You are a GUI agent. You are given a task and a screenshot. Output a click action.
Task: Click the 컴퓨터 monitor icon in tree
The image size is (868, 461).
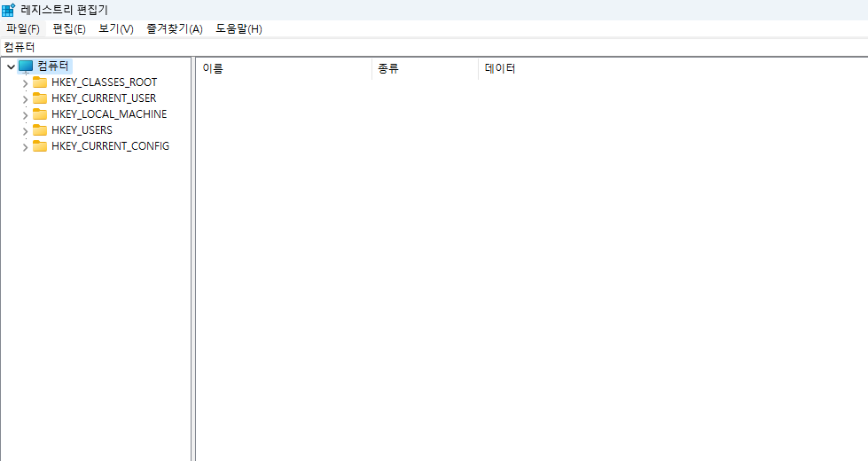point(26,66)
